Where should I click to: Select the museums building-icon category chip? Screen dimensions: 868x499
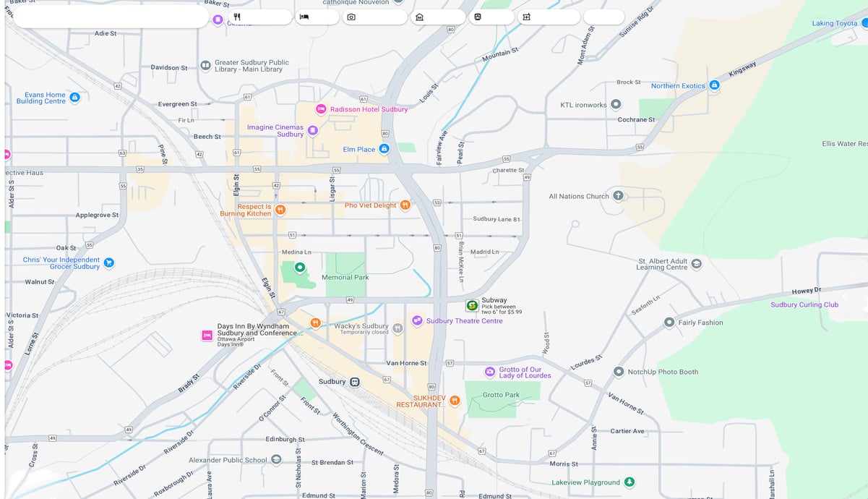pos(438,17)
